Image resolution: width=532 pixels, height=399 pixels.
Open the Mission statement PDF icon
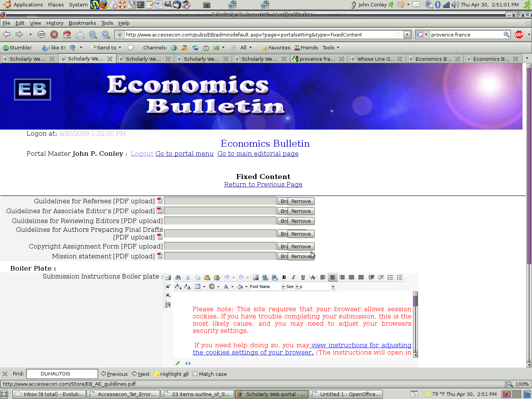pos(160,256)
